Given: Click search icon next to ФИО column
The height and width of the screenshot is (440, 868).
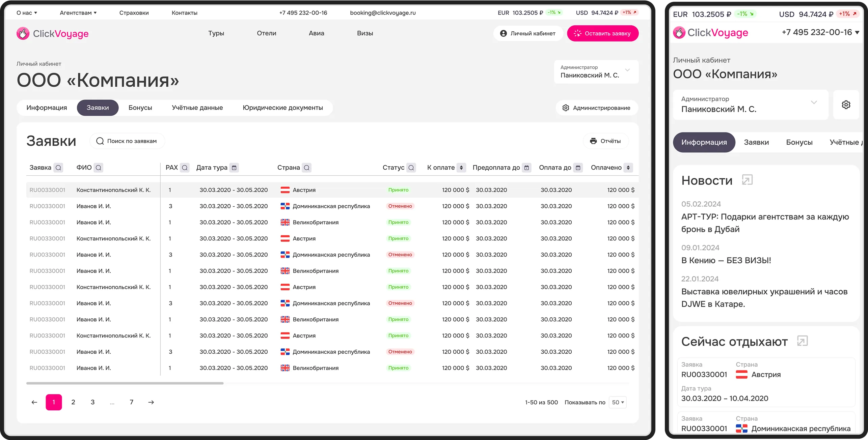Looking at the screenshot, I should [x=98, y=168].
